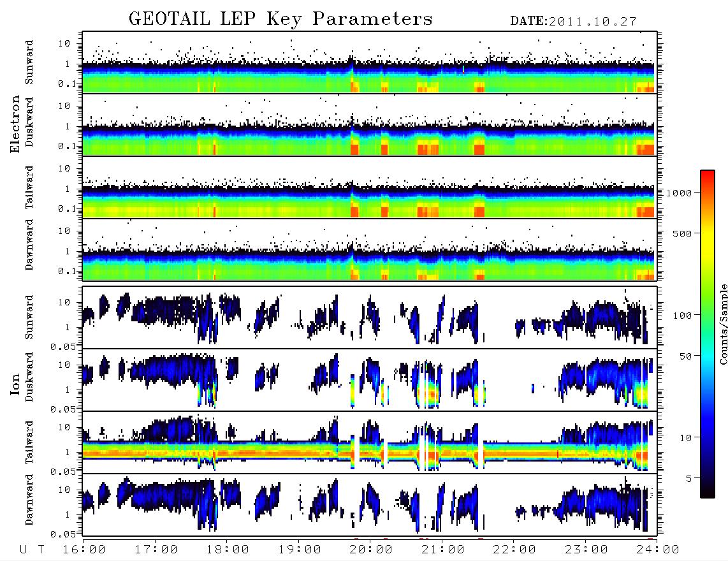Image resolution: width=728 pixels, height=561 pixels.
Task: Select the Ion 'Duskward' panel label
Action: 29,377
